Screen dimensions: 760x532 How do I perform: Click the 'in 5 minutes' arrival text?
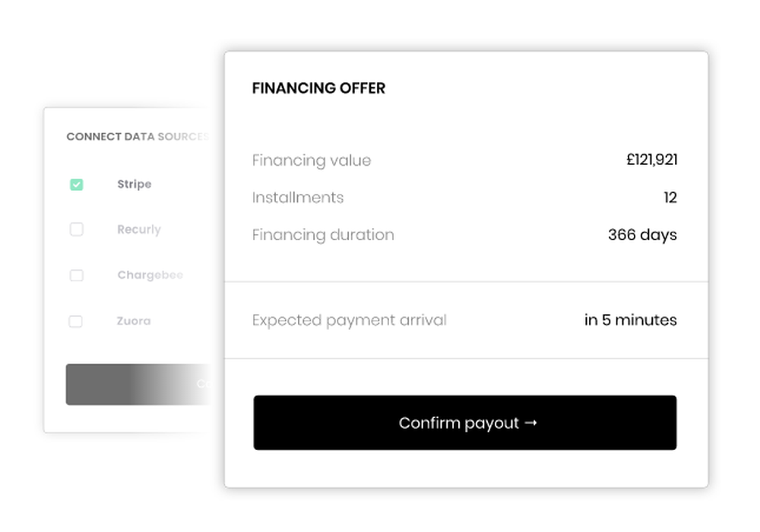pyautogui.click(x=631, y=320)
